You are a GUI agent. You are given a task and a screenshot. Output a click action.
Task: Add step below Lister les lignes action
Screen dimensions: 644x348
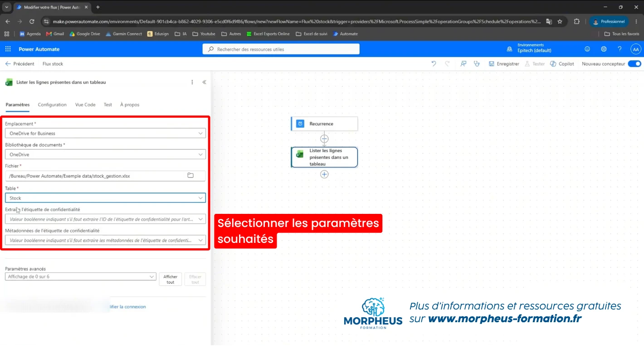pyautogui.click(x=324, y=174)
